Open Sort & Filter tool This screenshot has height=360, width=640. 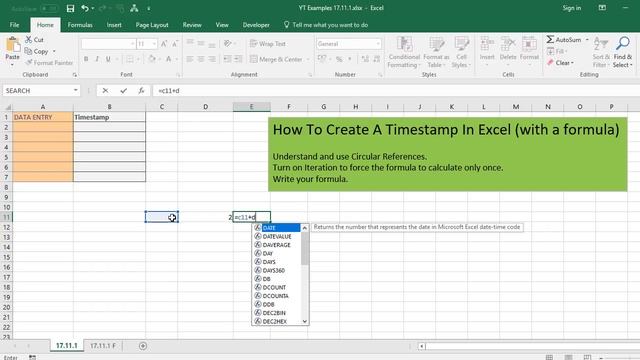(601, 52)
